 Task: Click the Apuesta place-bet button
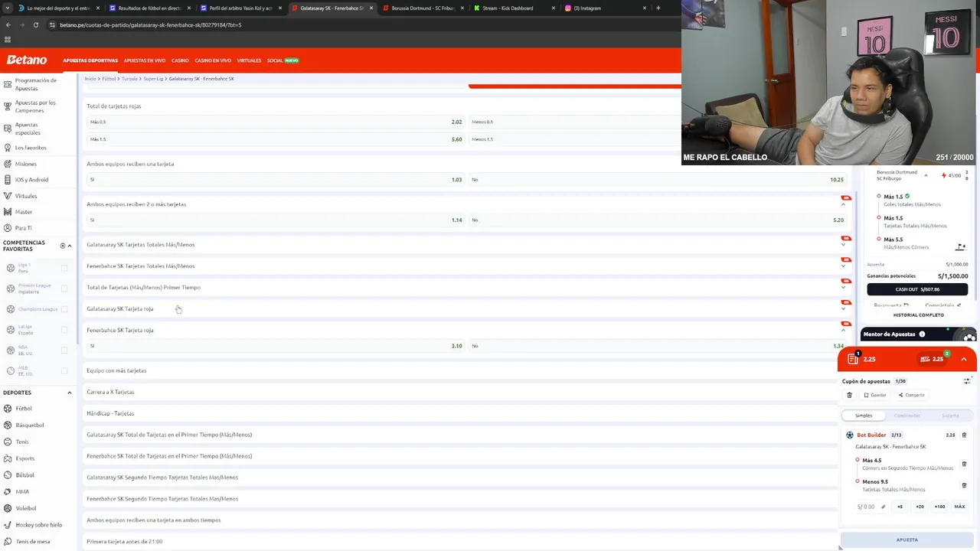(907, 540)
